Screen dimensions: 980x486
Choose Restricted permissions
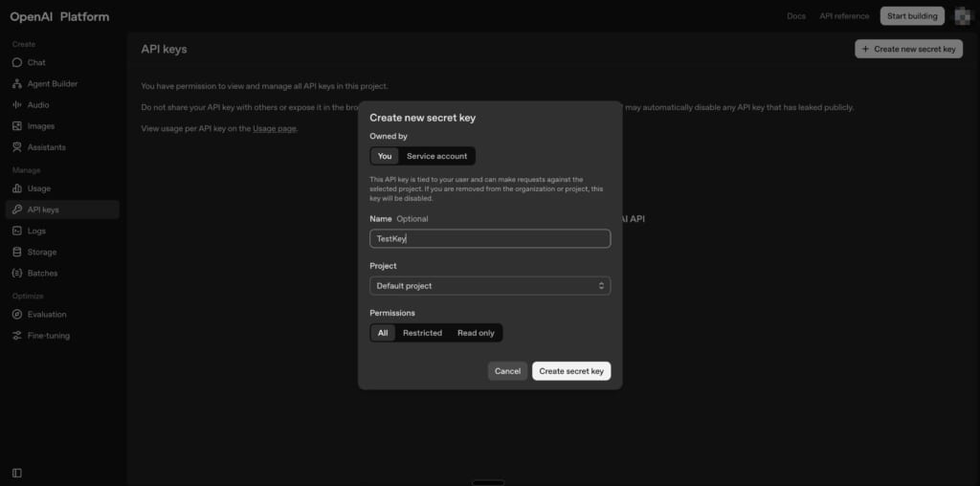point(422,333)
